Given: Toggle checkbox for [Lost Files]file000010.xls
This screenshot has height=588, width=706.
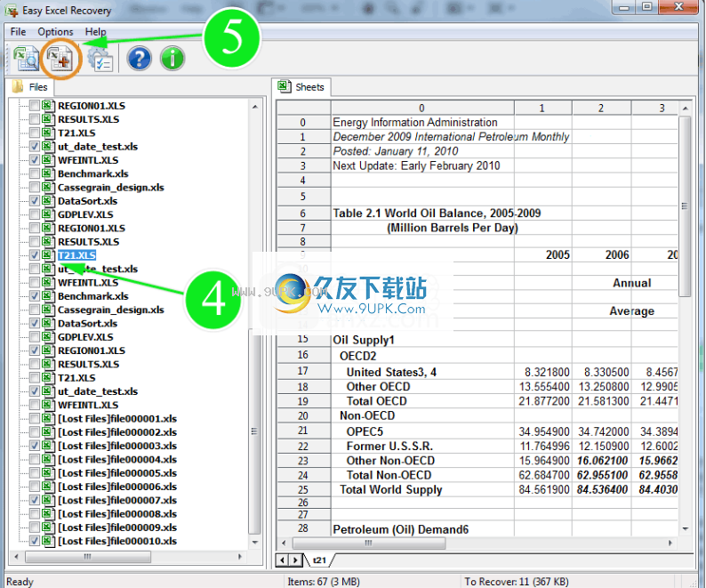Looking at the screenshot, I should pyautogui.click(x=35, y=541).
